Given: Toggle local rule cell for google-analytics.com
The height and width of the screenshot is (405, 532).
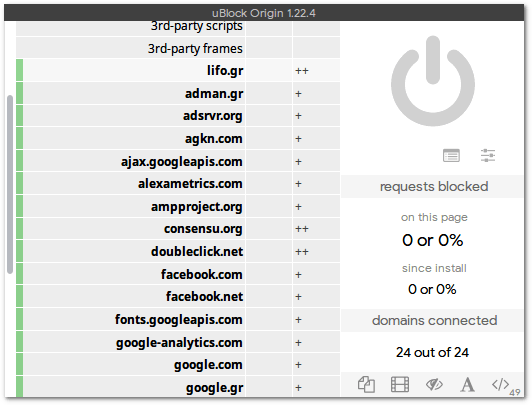Looking at the screenshot, I should (x=316, y=342).
